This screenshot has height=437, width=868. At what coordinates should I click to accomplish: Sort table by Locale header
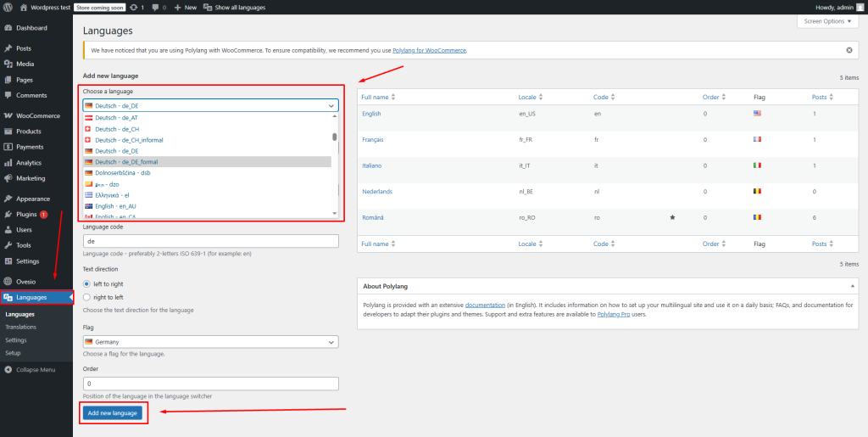[531, 97]
